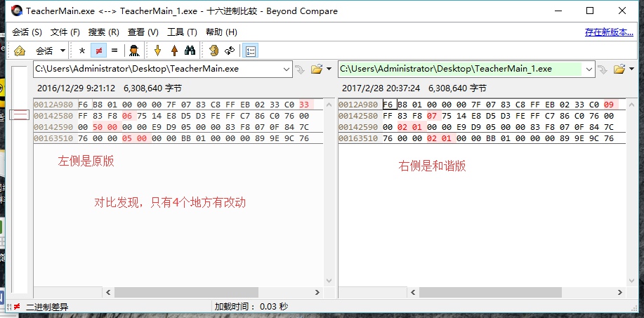Open the 帮助 (H) menu
Image resolution: width=644 pixels, height=318 pixels.
tap(221, 32)
